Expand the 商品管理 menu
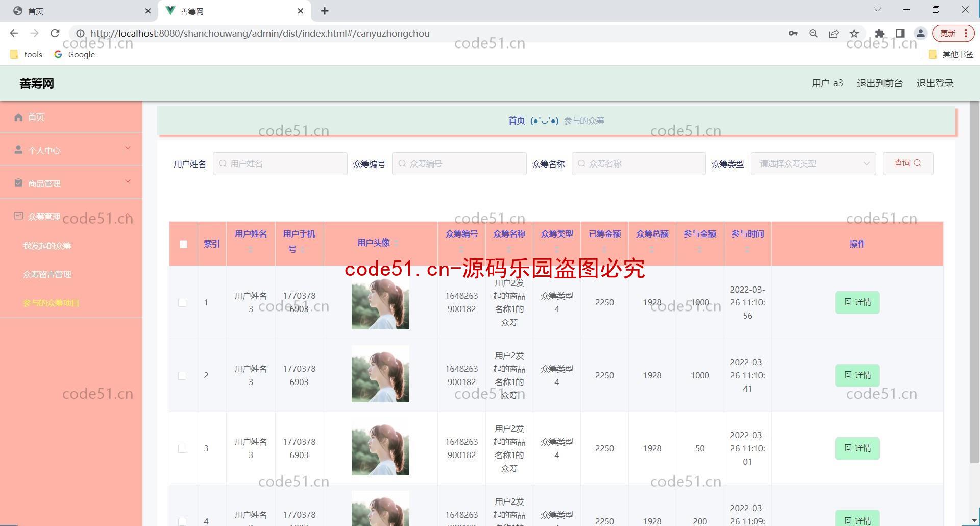The height and width of the screenshot is (526, 980). (x=128, y=181)
